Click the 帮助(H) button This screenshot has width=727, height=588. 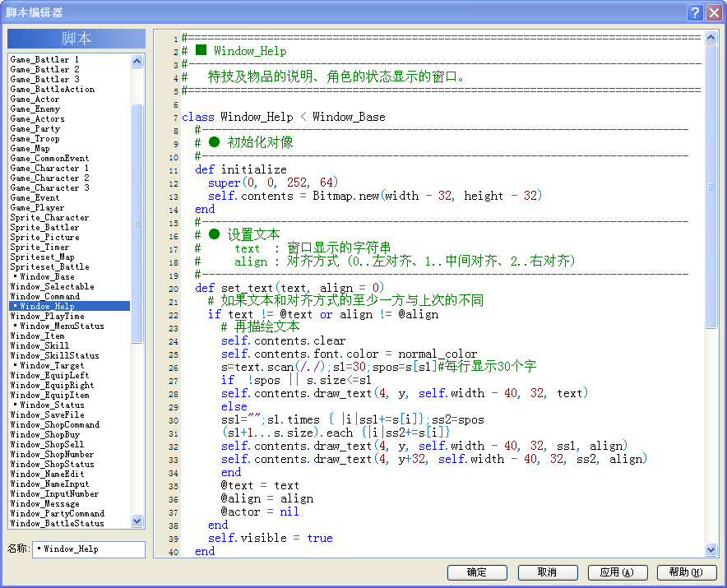(x=687, y=572)
